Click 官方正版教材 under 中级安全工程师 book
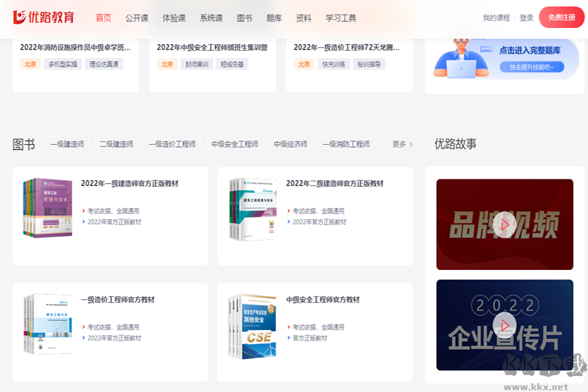Viewport: 588px width, 392px height. [x=310, y=338]
